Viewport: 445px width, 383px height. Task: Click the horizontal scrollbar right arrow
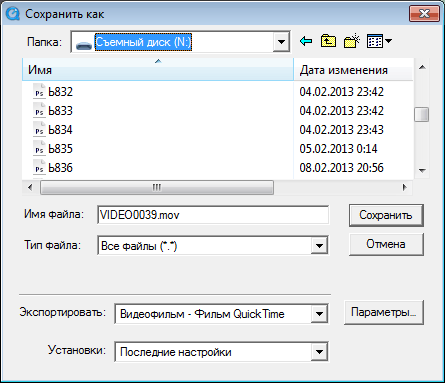405,187
